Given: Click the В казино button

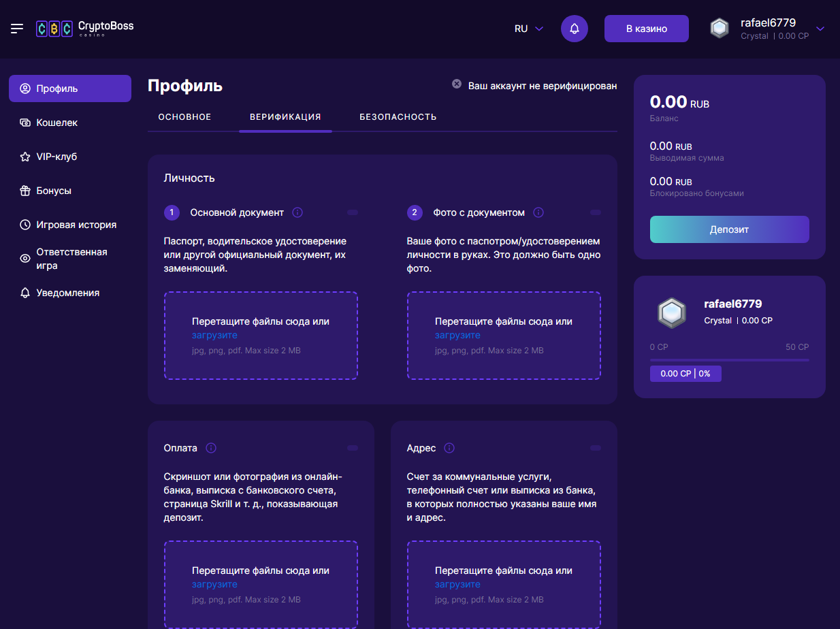Looking at the screenshot, I should [x=646, y=29].
